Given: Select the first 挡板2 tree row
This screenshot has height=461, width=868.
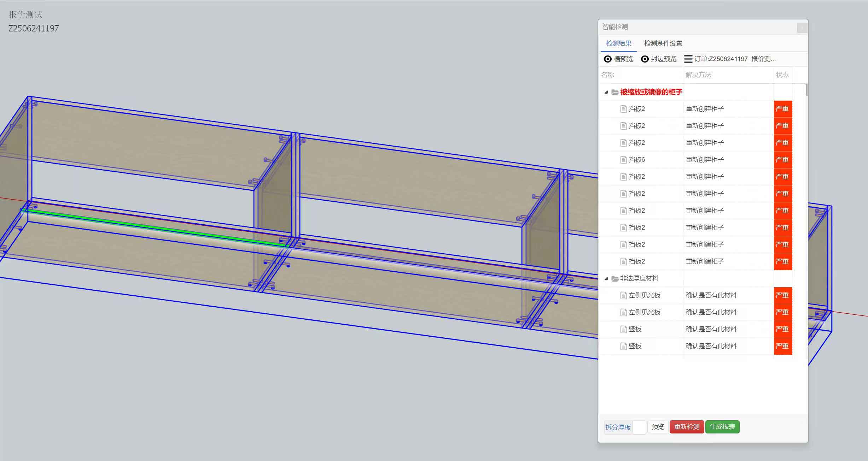Looking at the screenshot, I should [637, 109].
